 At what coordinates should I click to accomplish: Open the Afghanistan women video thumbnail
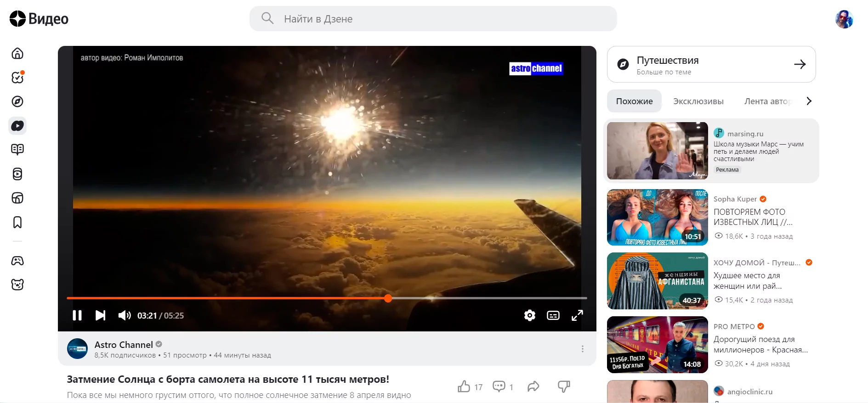pos(658,281)
